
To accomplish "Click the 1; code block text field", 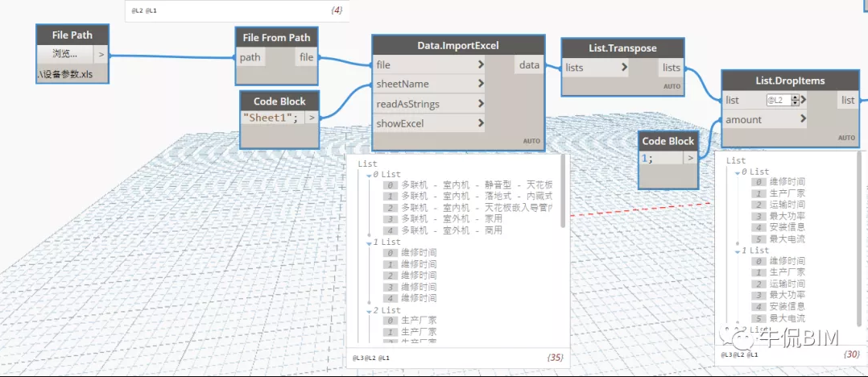I will tap(661, 159).
